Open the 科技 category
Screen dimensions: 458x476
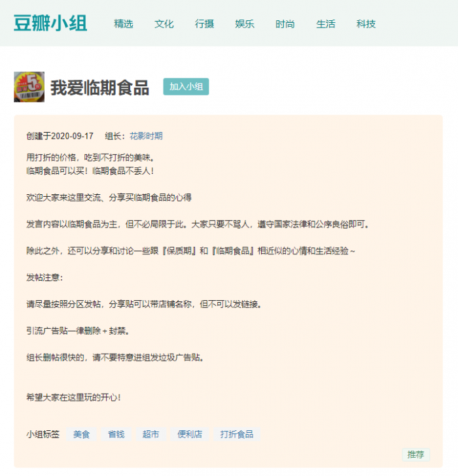pos(366,24)
